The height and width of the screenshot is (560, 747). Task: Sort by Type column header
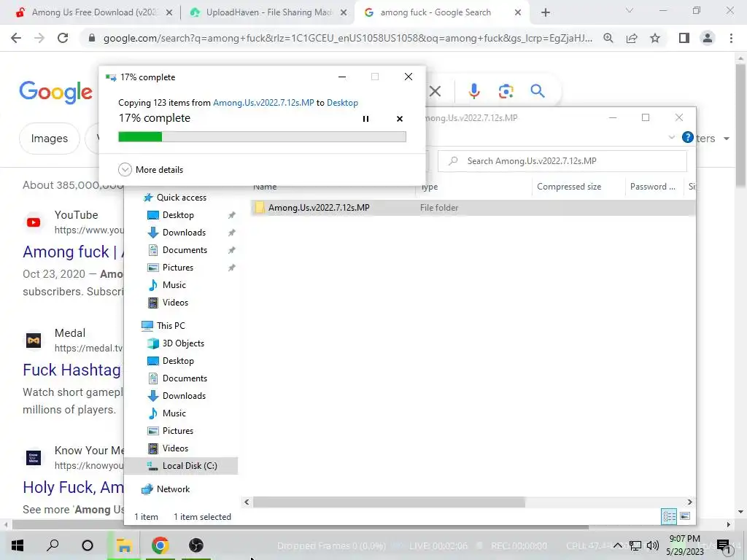pos(474,187)
